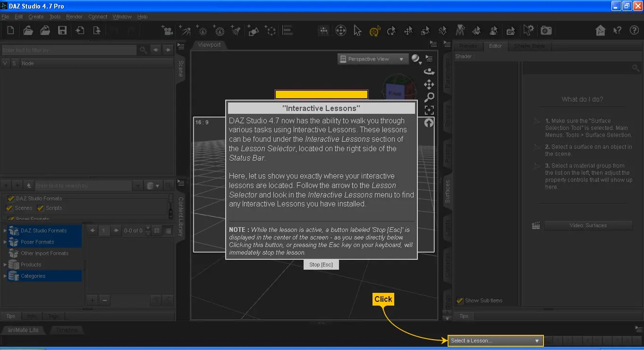Select the Universal tool with orange highlight
Image resolution: width=644 pixels, height=350 pixels.
(375, 31)
